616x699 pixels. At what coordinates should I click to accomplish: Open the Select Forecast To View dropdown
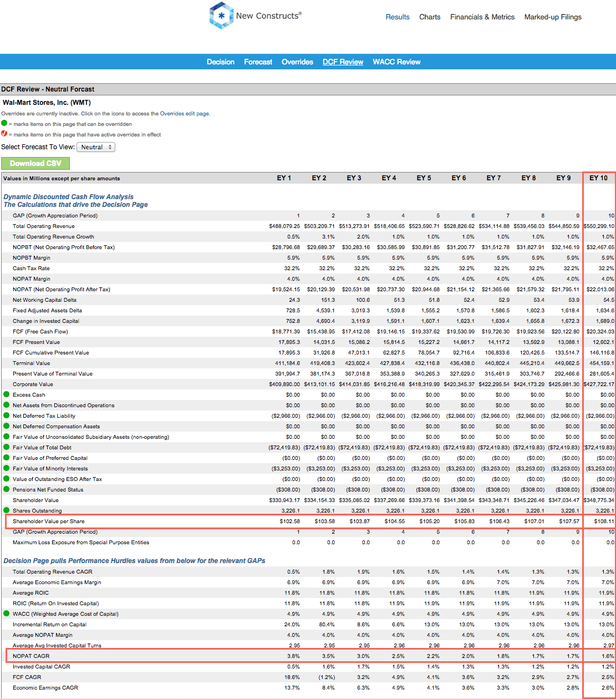95,147
